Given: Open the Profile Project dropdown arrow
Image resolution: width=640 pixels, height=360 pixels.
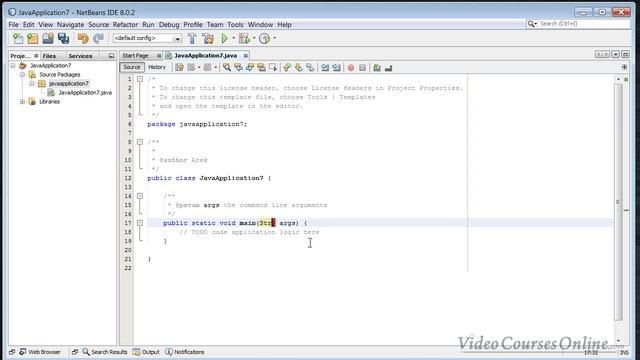Looking at the screenshot, I should coord(274,38).
